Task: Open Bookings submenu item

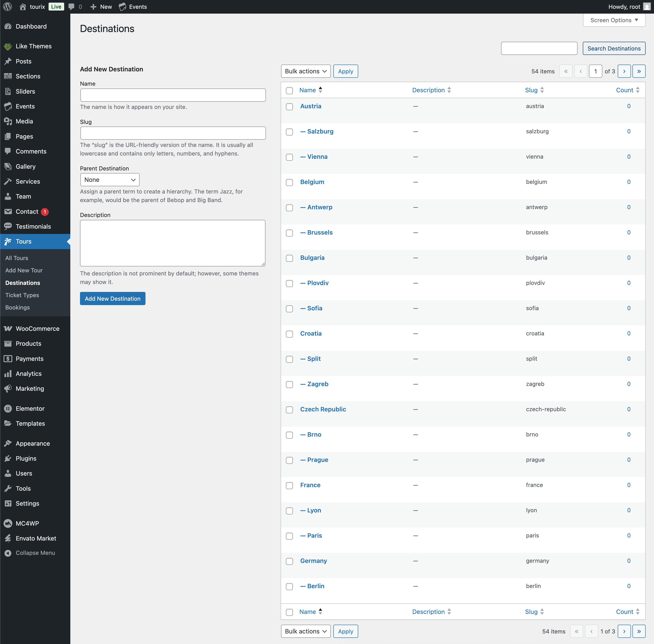Action: (17, 308)
